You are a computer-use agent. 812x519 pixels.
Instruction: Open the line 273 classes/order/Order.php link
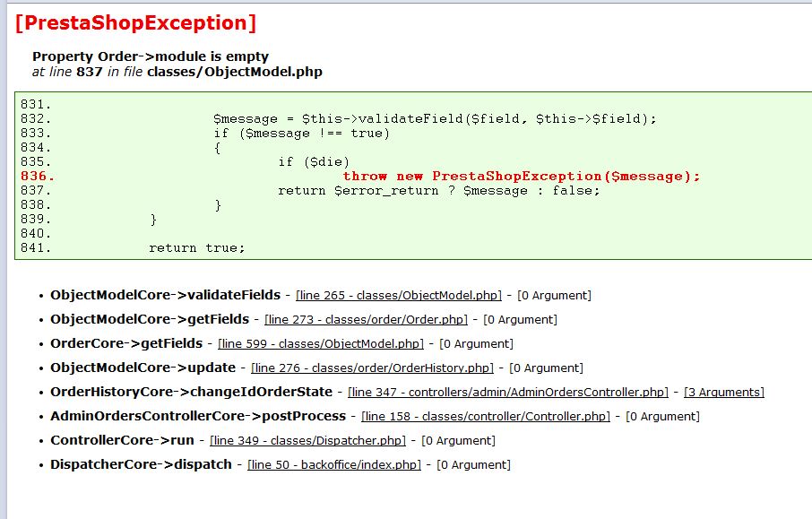366,320
